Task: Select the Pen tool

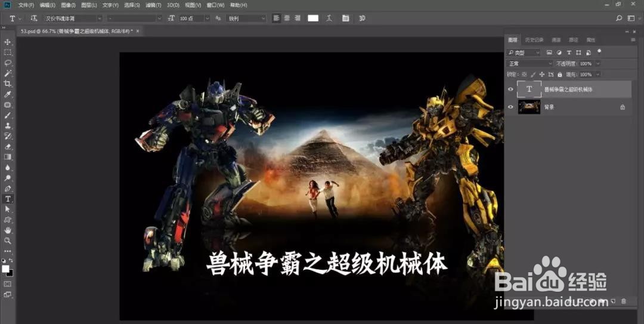Action: point(7,189)
